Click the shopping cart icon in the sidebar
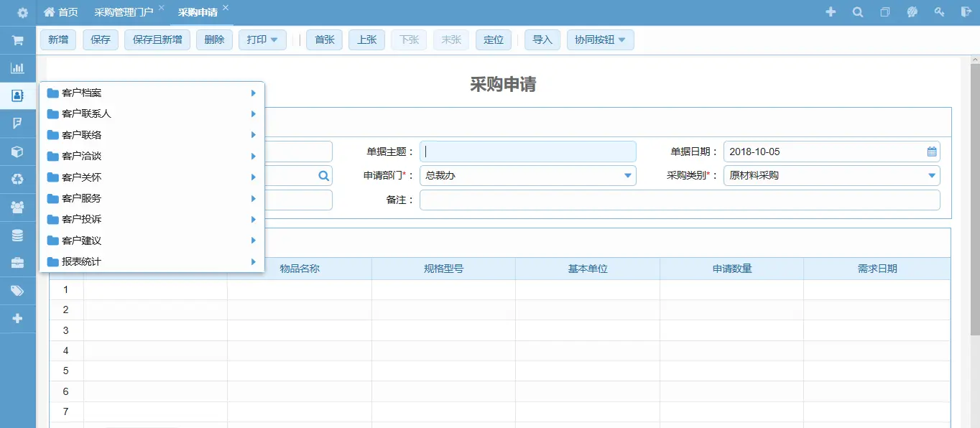The width and height of the screenshot is (980, 428). tap(17, 40)
